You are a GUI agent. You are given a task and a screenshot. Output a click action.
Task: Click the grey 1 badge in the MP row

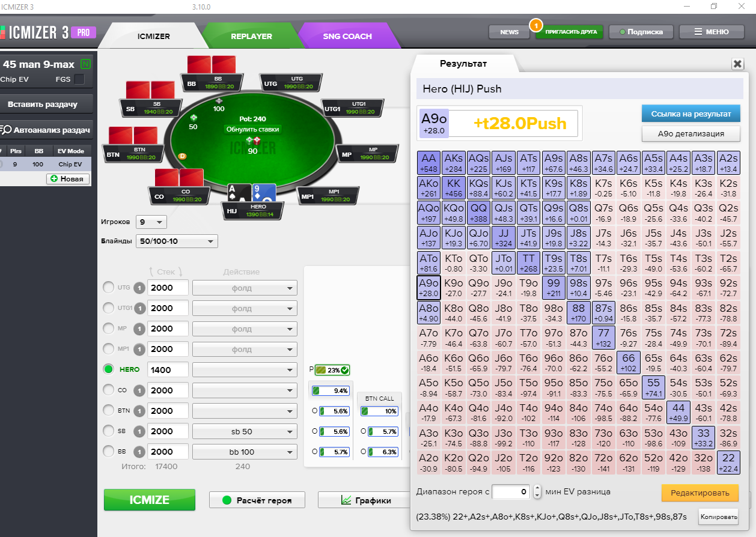pyautogui.click(x=139, y=329)
